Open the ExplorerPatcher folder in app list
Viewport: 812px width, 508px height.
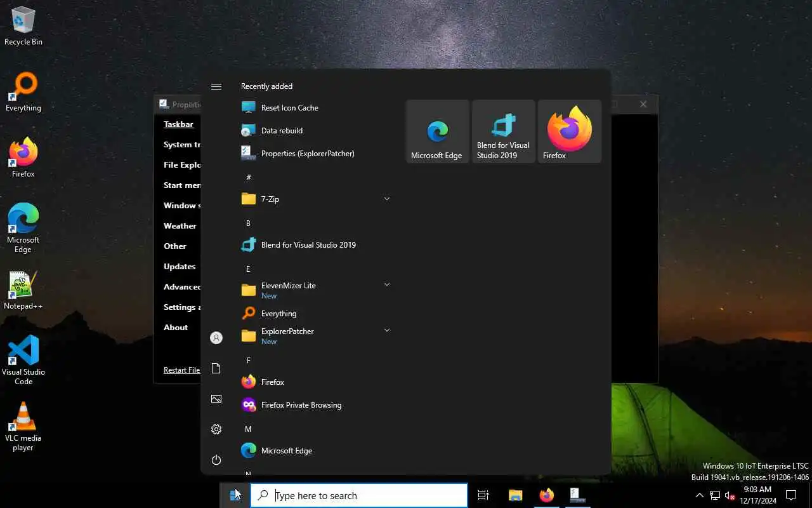(x=316, y=336)
